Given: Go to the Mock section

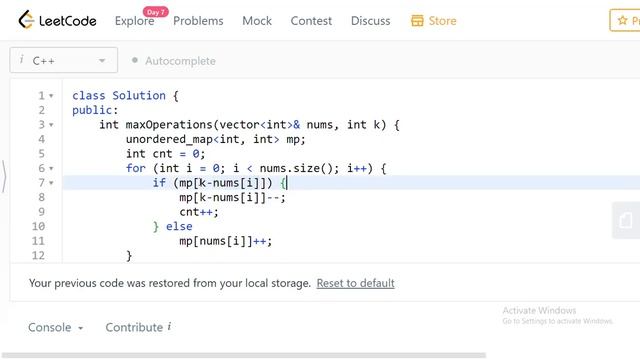Looking at the screenshot, I should 257,21.
